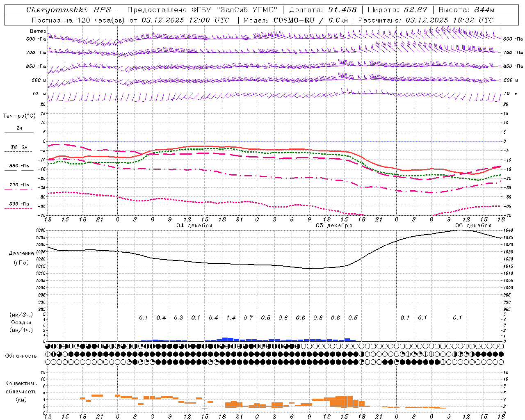Image resolution: width=525 pixels, height=420 pixels.
Task: Click the precipitation value "0.8"
Action: [318, 317]
